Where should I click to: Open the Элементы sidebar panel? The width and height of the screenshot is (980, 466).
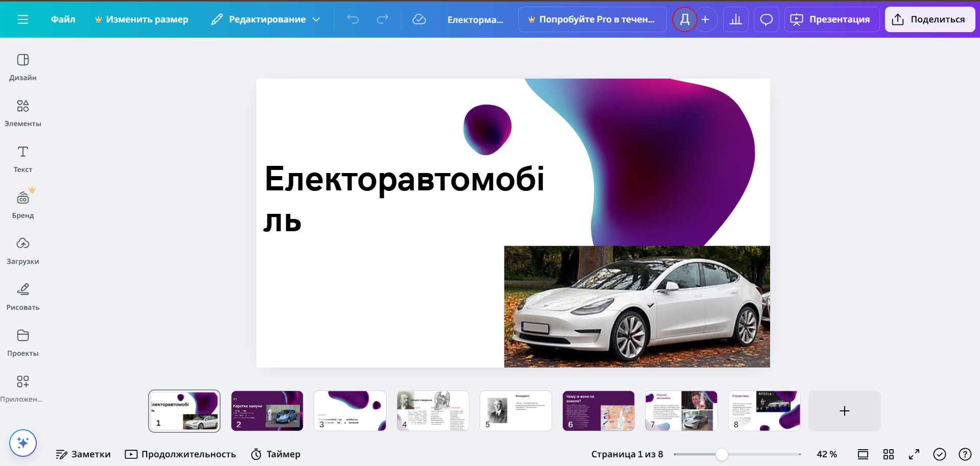tap(23, 113)
